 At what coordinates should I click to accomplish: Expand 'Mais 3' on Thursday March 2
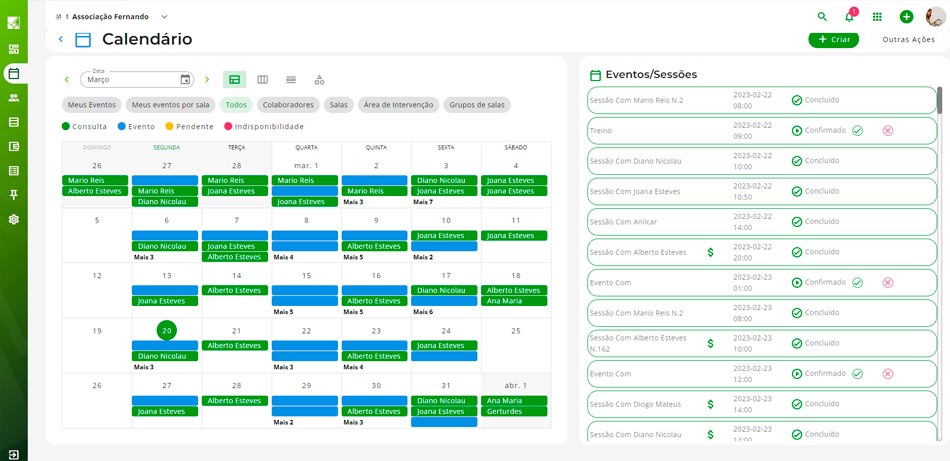tap(353, 202)
